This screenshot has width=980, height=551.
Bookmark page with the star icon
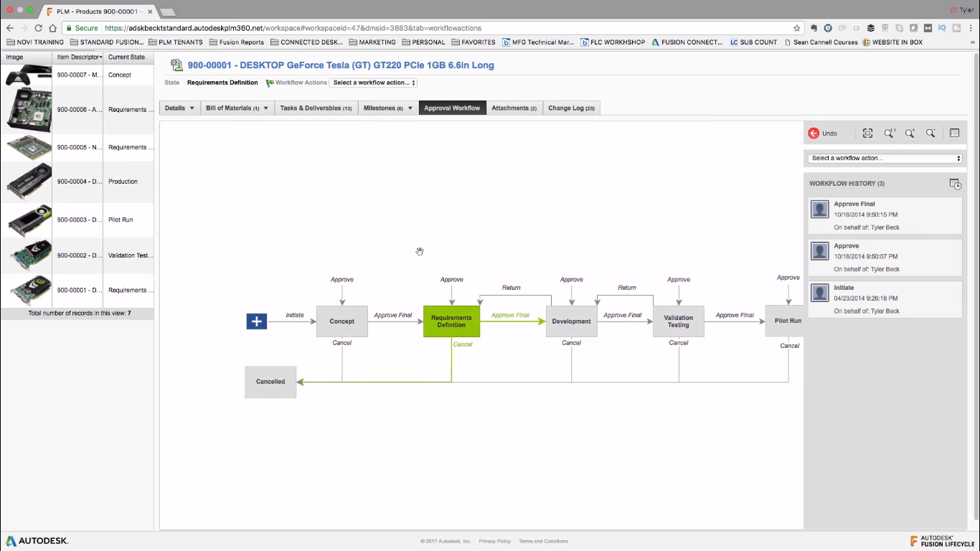pyautogui.click(x=796, y=28)
